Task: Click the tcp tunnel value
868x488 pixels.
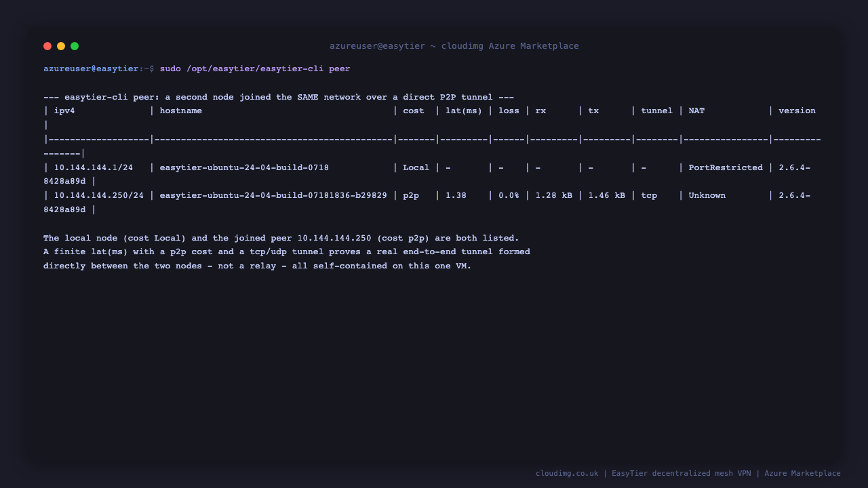Action: [649, 195]
